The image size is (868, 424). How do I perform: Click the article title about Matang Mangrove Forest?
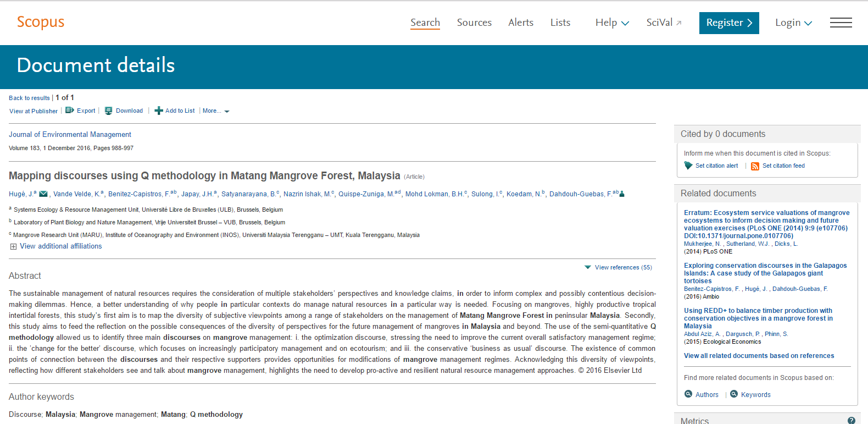pyautogui.click(x=204, y=175)
